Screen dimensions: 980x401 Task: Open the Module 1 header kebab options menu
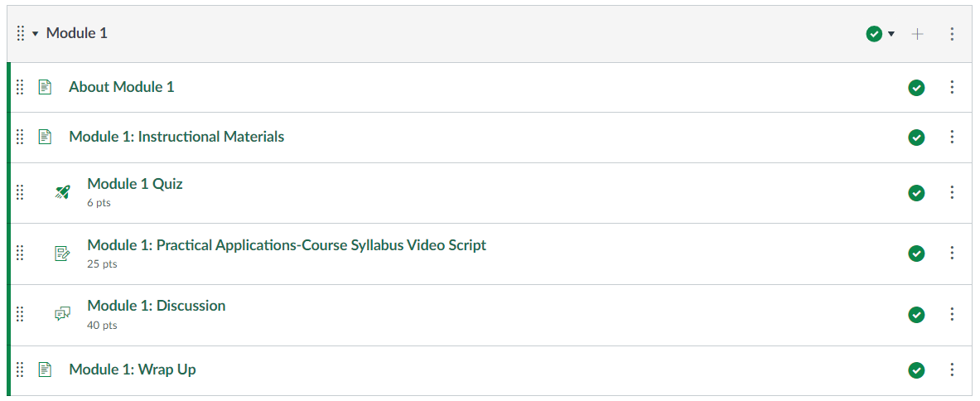click(x=952, y=34)
